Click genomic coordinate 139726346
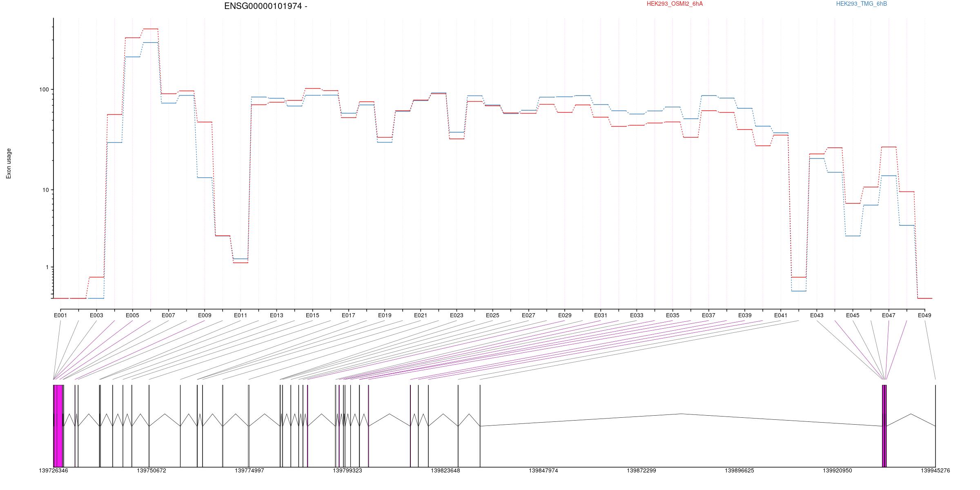 click(53, 471)
